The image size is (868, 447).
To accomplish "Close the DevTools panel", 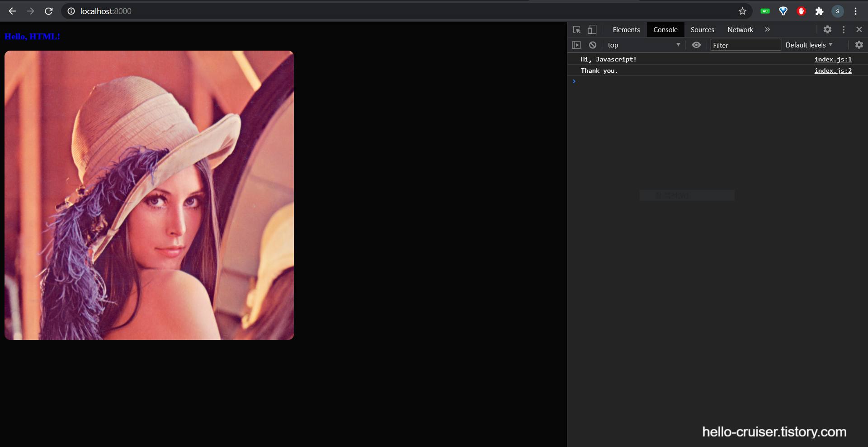I will [859, 29].
